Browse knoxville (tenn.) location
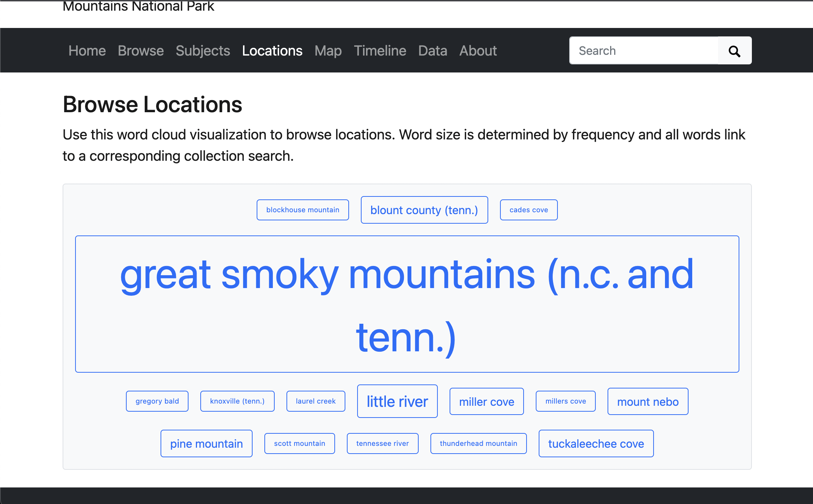The image size is (813, 504). [237, 401]
